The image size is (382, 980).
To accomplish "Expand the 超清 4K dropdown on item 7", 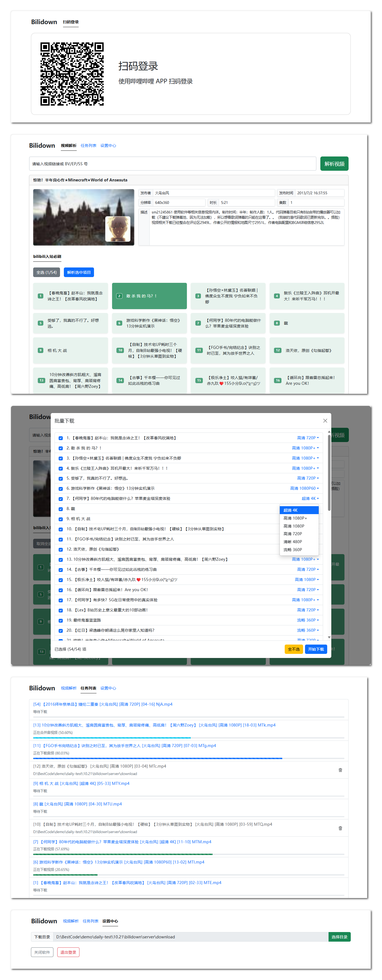I will pyautogui.click(x=310, y=498).
